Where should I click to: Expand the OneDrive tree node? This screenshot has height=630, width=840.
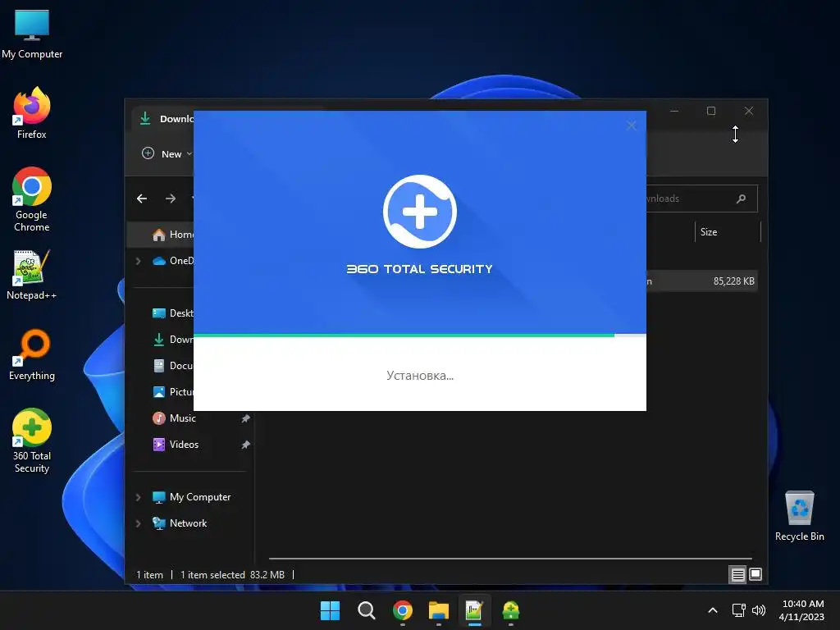pos(138,261)
